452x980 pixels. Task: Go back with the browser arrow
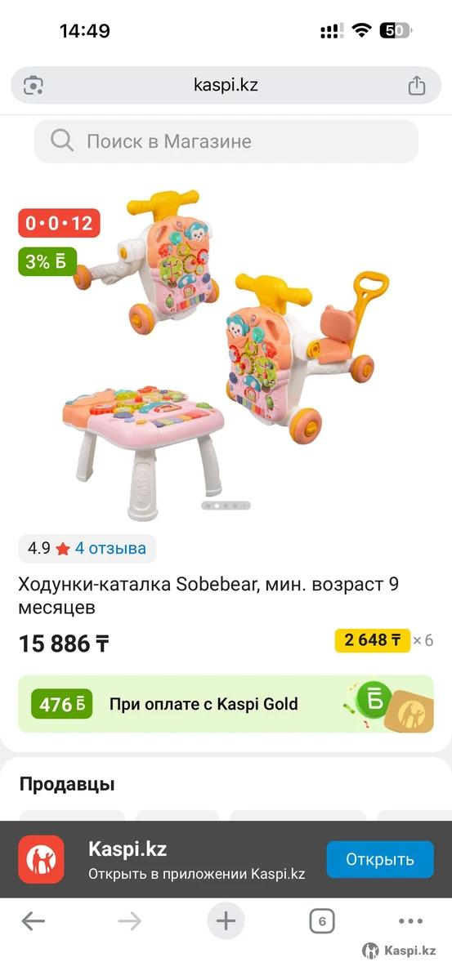click(x=34, y=922)
